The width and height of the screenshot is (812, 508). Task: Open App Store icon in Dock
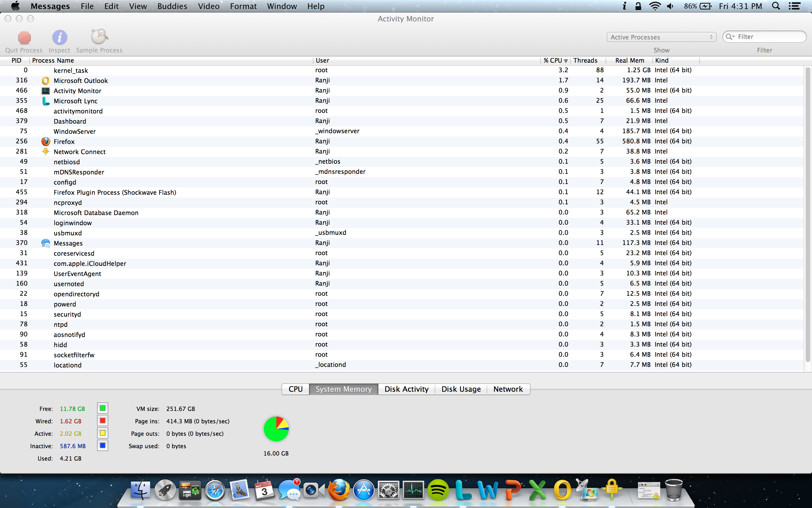coord(364,490)
